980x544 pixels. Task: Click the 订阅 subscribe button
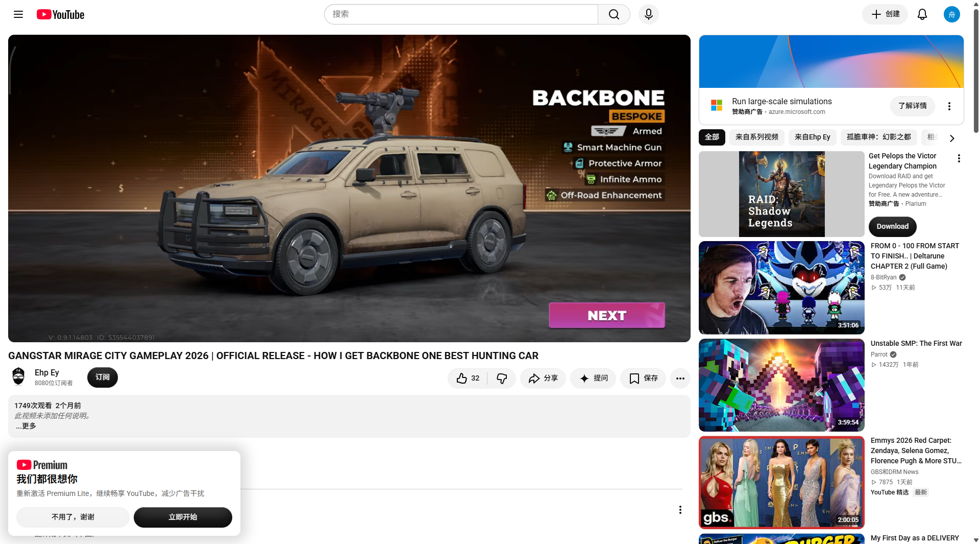tap(102, 377)
